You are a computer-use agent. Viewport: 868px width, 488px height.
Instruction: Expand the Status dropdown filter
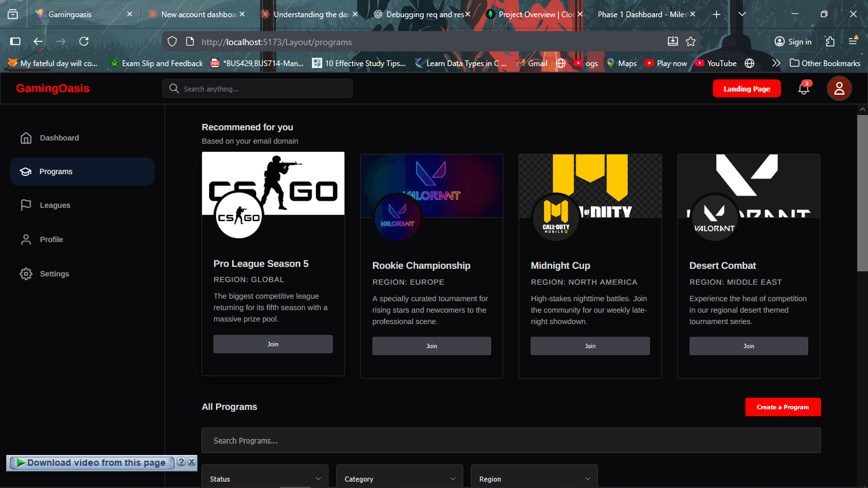tap(265, 477)
